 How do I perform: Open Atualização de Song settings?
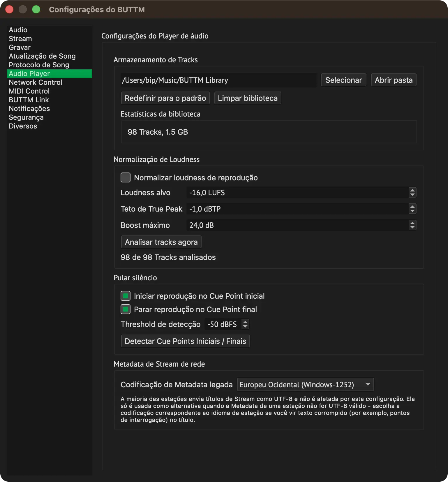click(49, 56)
